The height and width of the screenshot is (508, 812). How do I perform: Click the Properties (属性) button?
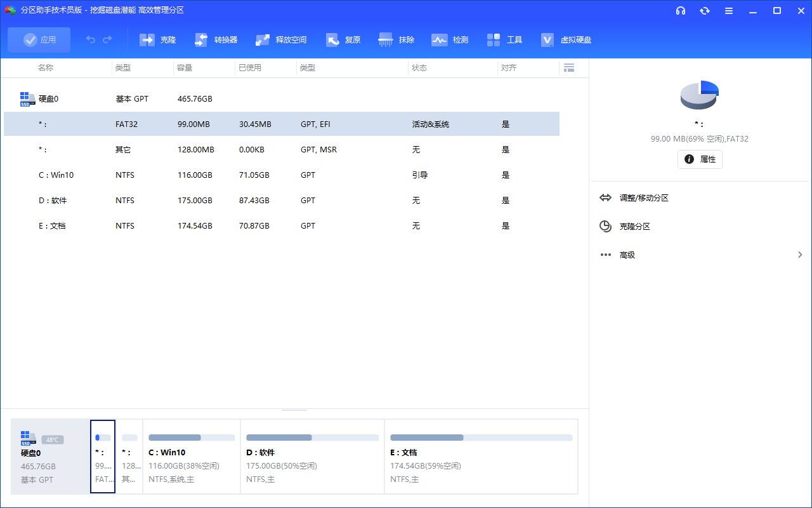pyautogui.click(x=700, y=159)
